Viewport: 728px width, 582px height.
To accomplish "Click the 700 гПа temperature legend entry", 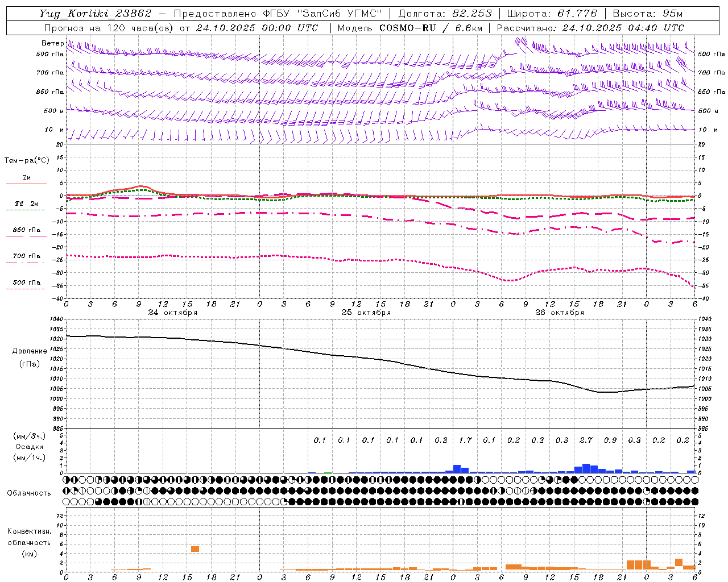I will [26, 256].
